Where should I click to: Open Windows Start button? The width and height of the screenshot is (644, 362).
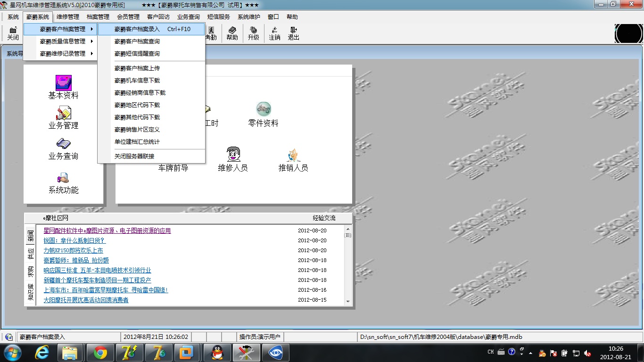coord(12,352)
